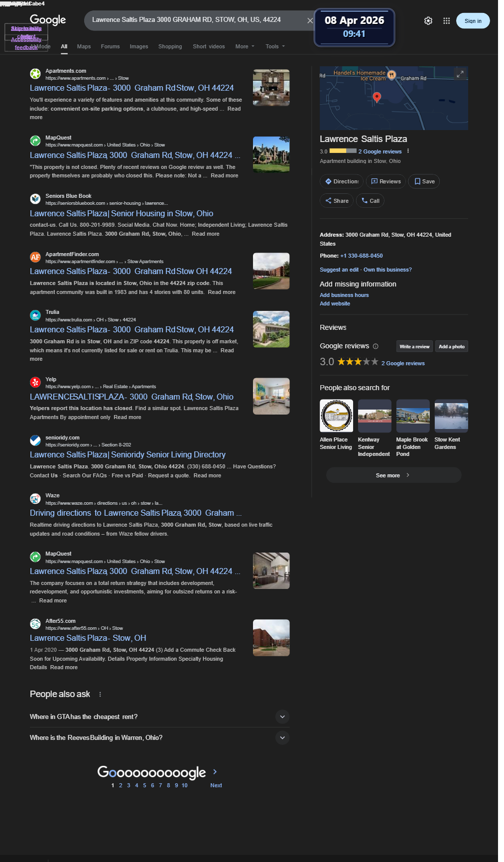Select the All results tab
Image resolution: width=504 pixels, height=862 pixels.
(x=64, y=46)
